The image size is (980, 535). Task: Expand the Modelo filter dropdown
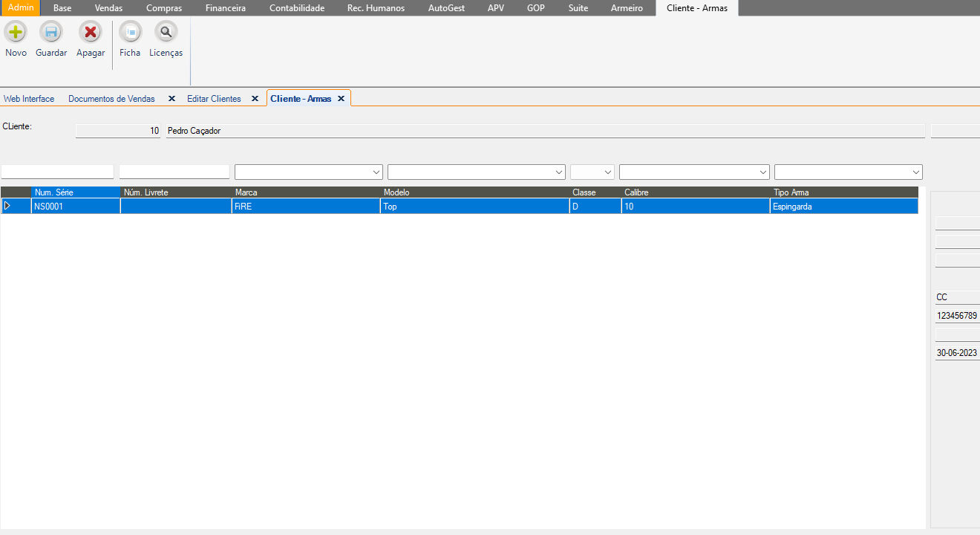[559, 172]
